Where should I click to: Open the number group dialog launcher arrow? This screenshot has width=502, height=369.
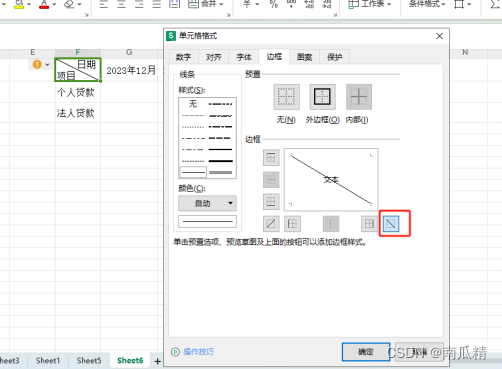coord(335,15)
